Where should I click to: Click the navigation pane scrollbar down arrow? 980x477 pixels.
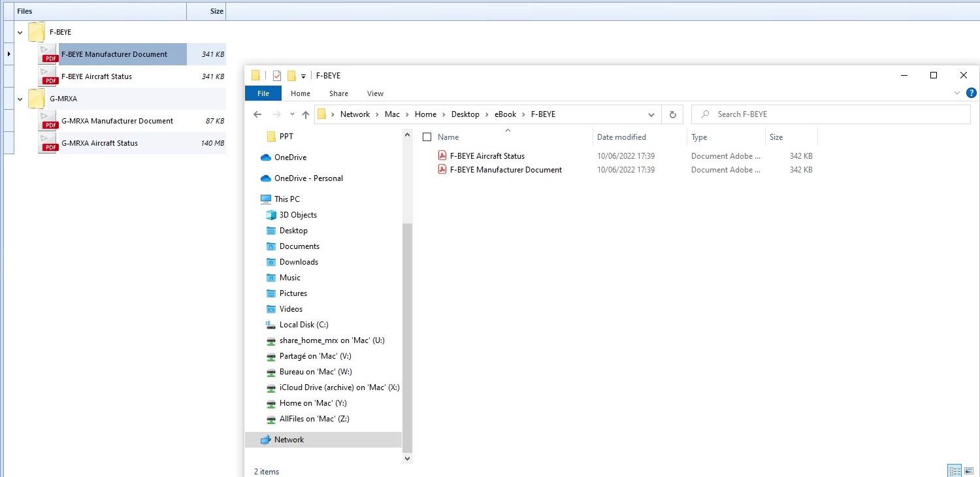click(408, 459)
